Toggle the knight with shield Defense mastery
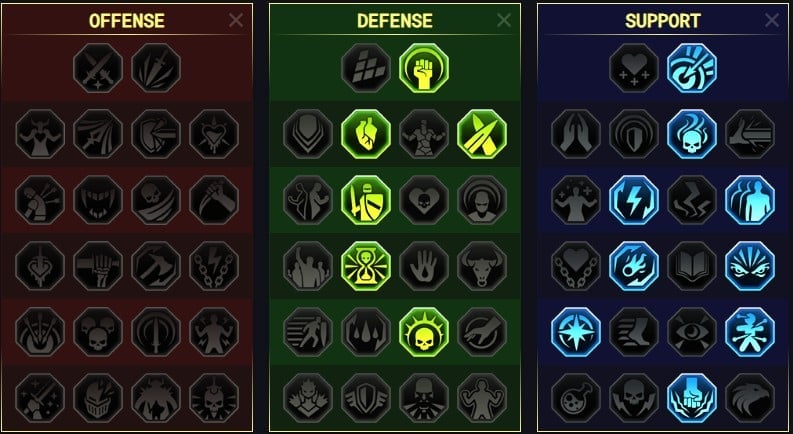 click(x=366, y=200)
